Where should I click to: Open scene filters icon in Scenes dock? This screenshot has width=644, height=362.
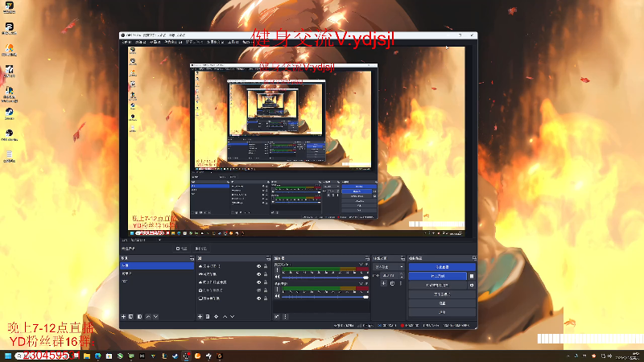point(139,316)
